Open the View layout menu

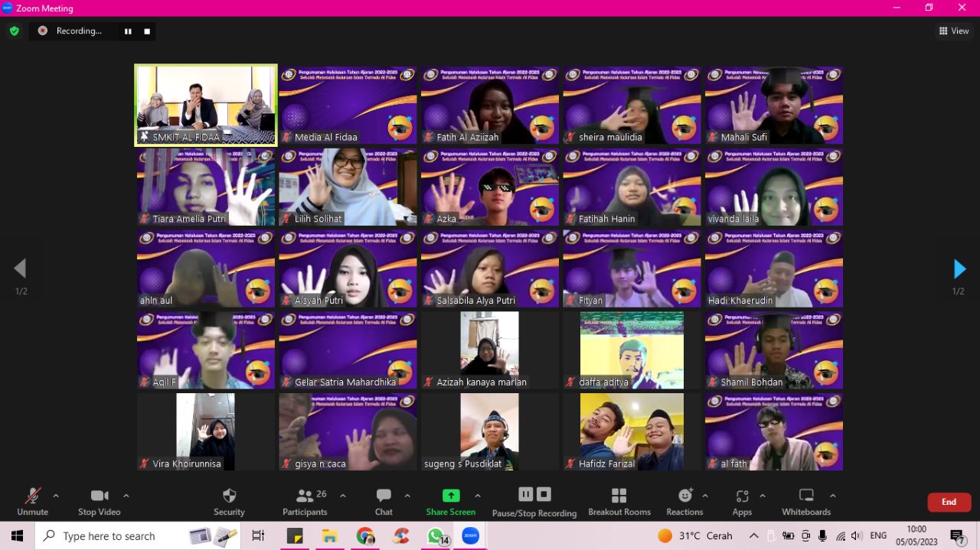[x=954, y=31]
